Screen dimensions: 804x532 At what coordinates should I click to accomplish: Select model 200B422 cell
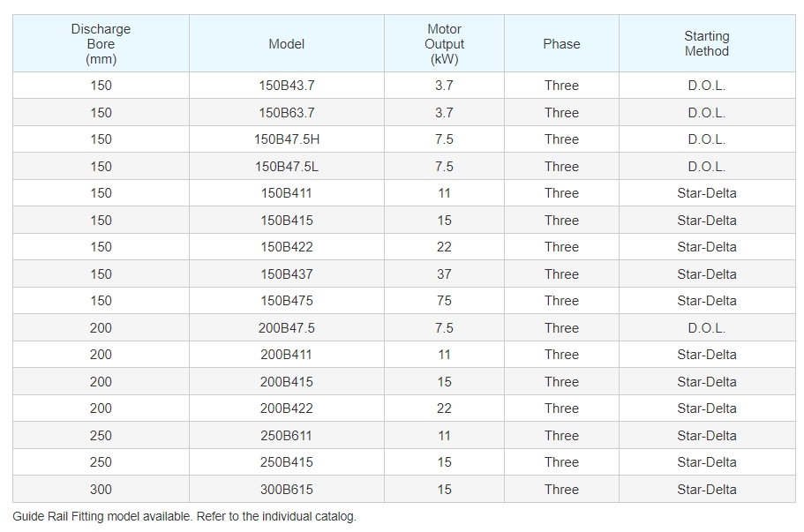[x=287, y=408]
